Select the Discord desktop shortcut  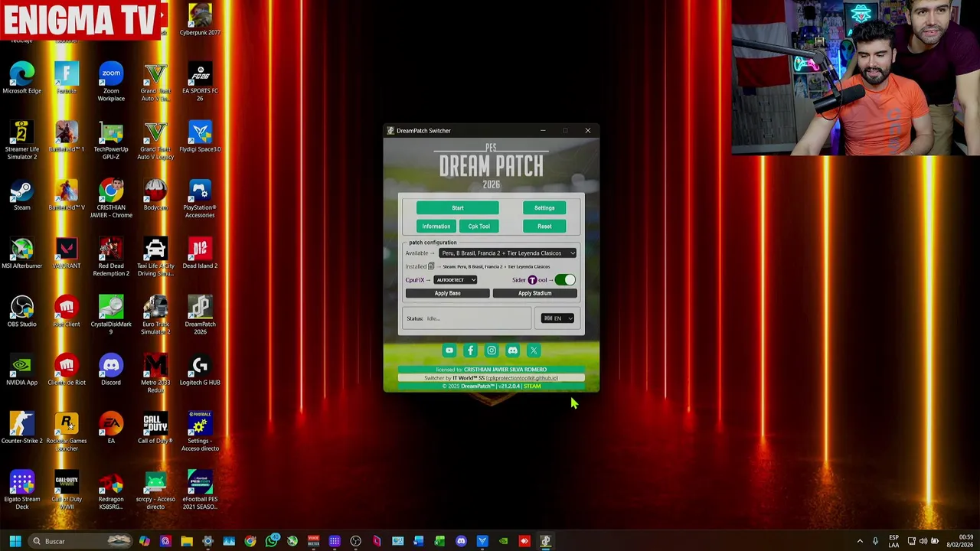tap(111, 370)
